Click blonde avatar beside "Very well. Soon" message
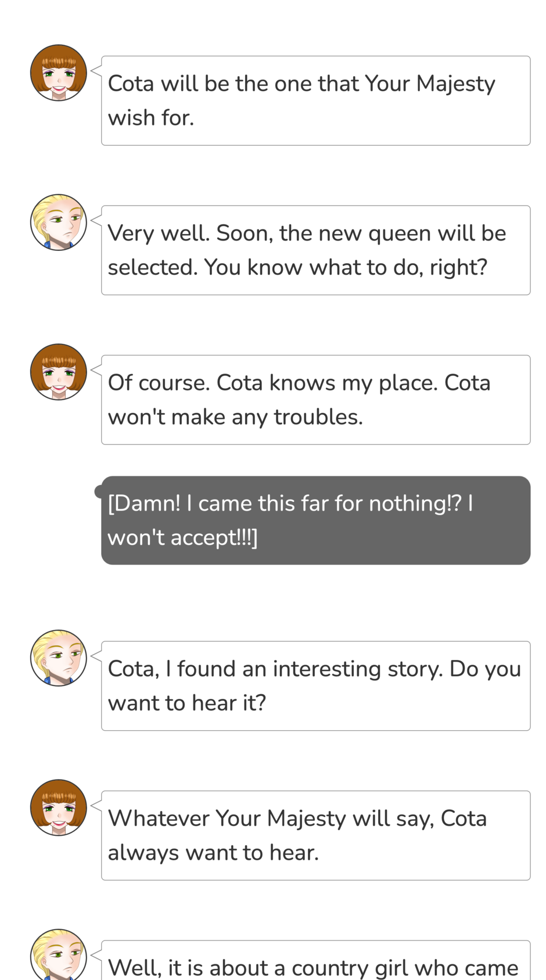546x980 pixels. pos(59,222)
